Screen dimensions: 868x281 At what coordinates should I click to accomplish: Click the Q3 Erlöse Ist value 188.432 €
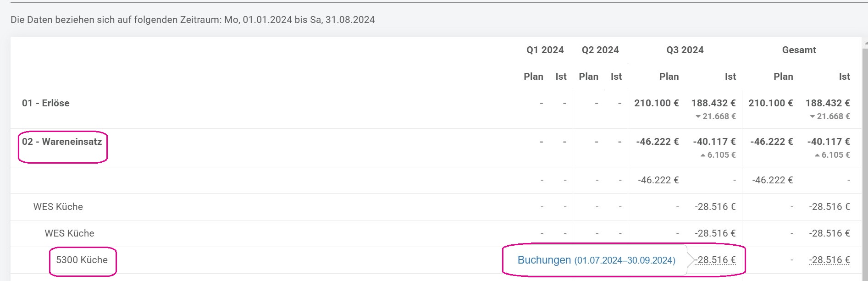click(713, 103)
